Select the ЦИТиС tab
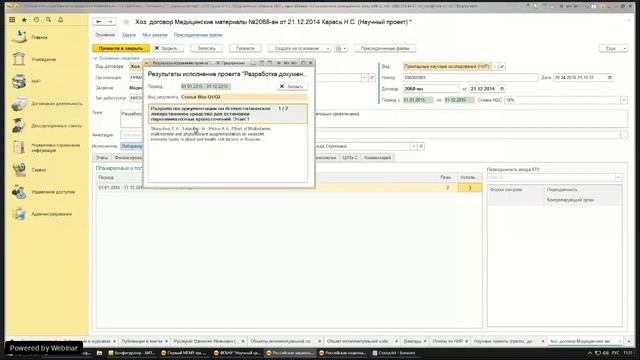The width and height of the screenshot is (640, 360). coord(350,158)
